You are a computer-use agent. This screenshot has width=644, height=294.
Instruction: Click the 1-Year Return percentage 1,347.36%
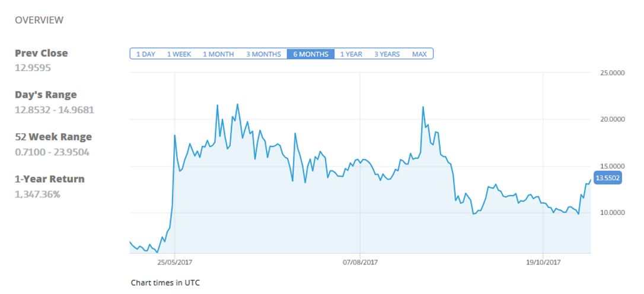[x=37, y=194]
